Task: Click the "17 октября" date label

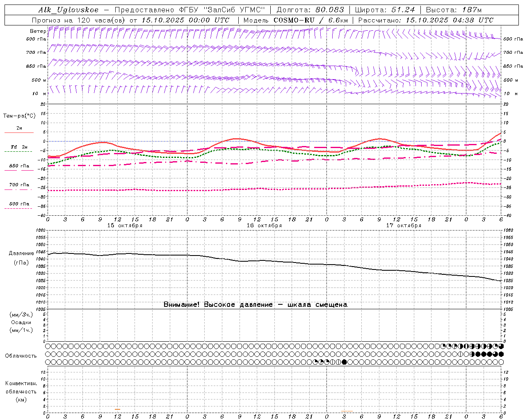Action: click(404, 226)
